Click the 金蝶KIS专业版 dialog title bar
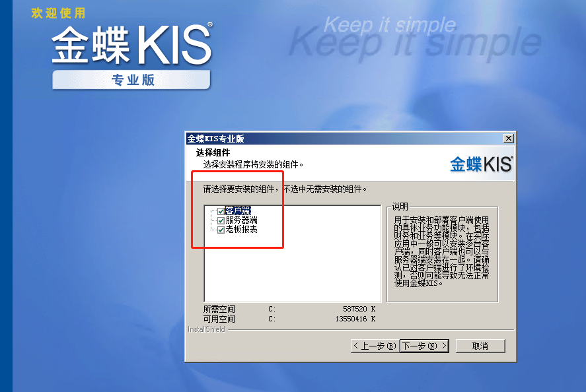The width and height of the screenshot is (586, 392). 330,139
